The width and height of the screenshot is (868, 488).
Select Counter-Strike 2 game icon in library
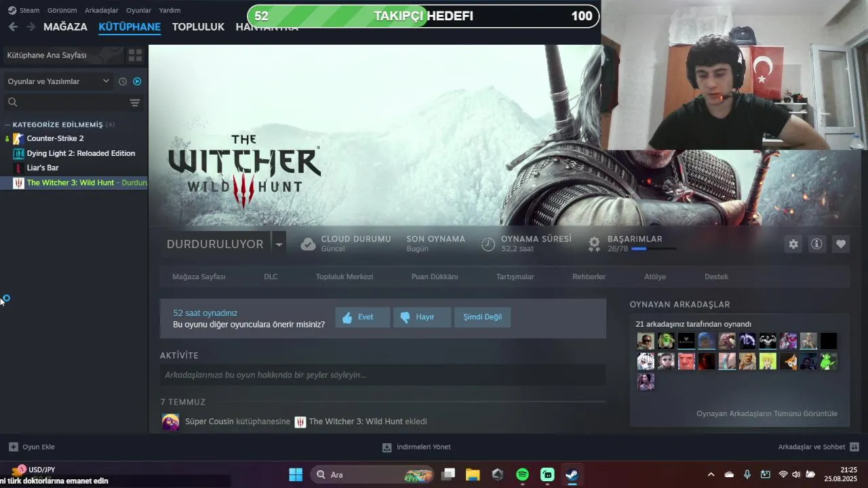point(18,138)
